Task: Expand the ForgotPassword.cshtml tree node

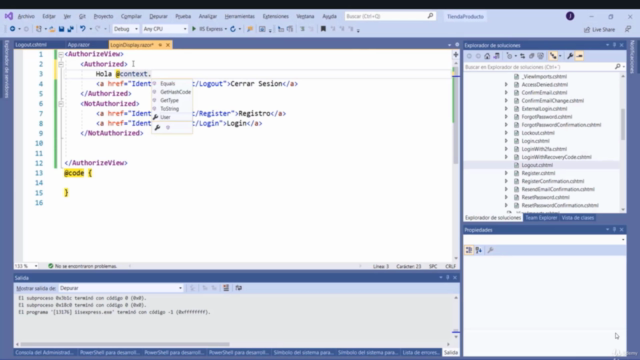Action: [x=506, y=117]
